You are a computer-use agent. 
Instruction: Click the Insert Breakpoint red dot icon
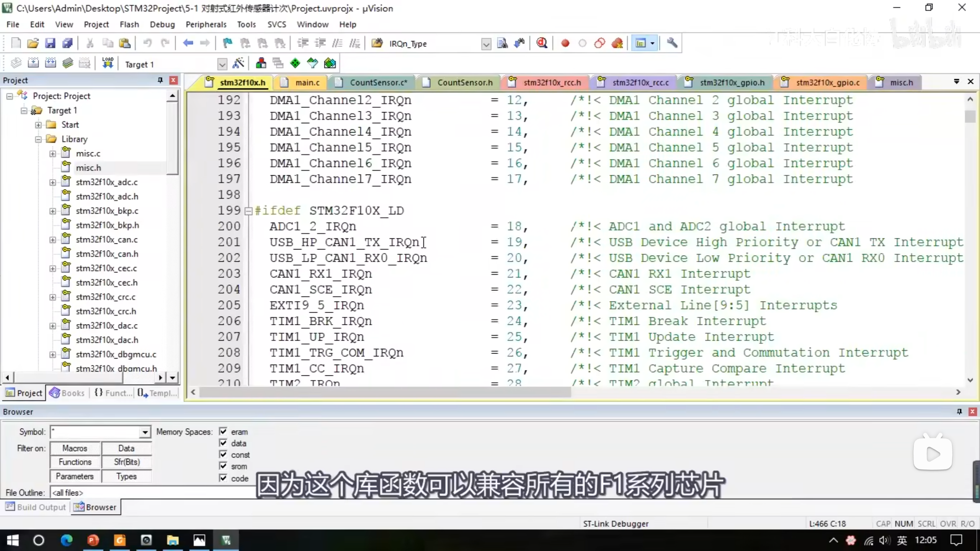click(x=565, y=43)
